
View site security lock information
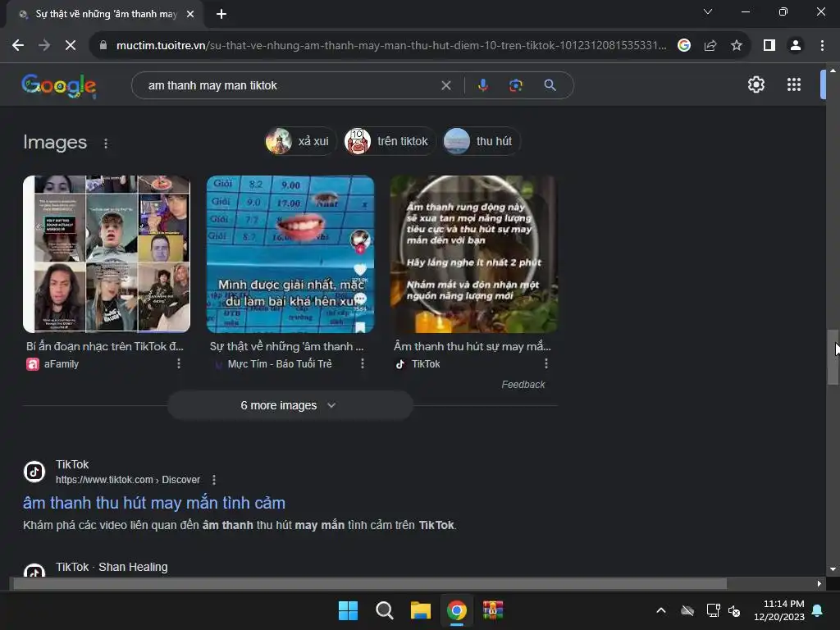[x=103, y=46]
